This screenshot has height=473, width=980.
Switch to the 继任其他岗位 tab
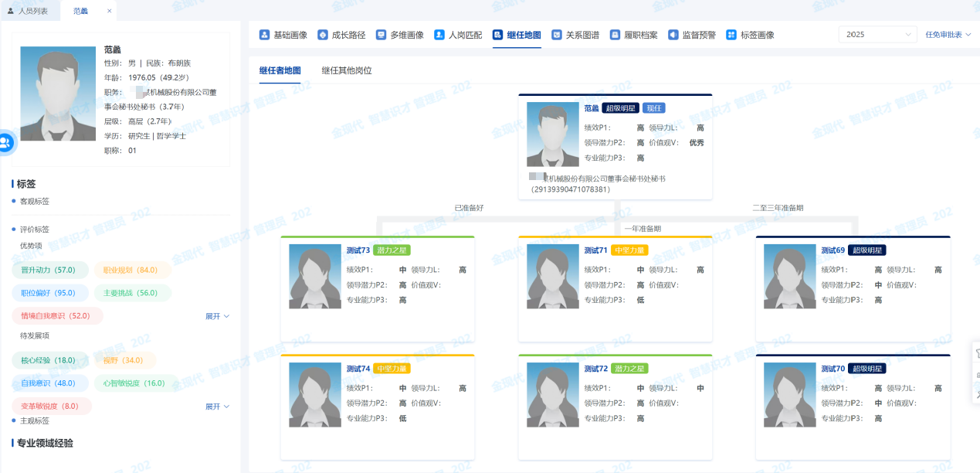[347, 70]
